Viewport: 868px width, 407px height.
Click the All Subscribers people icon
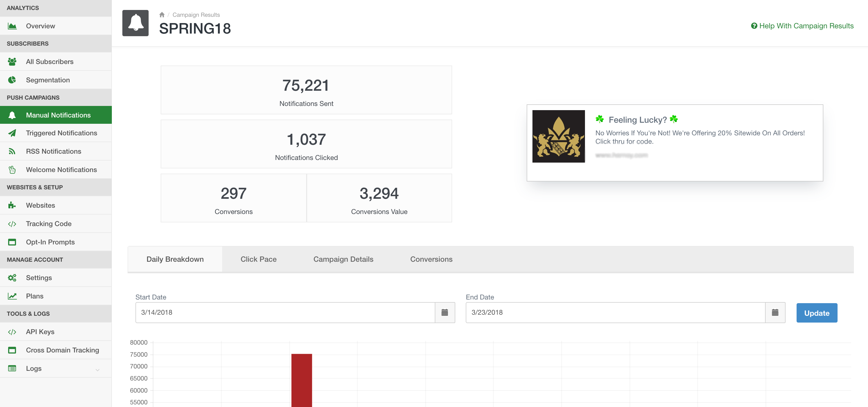(12, 62)
